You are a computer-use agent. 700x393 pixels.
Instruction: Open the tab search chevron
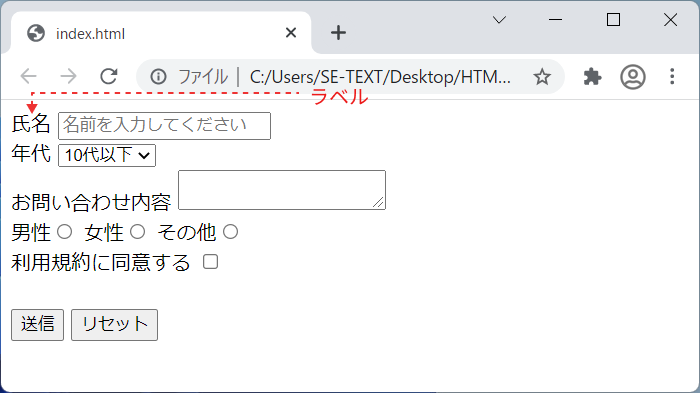[499, 20]
